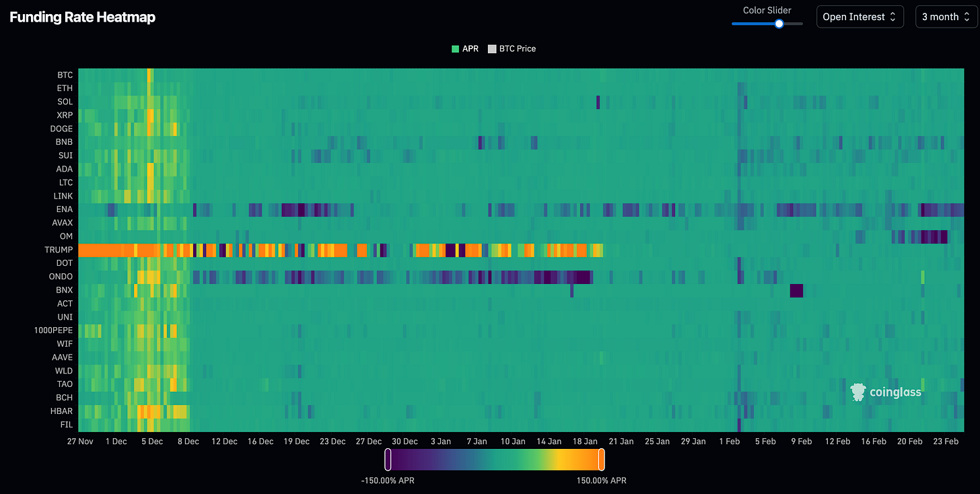This screenshot has height=494, width=980.
Task: Click the BNB row label
Action: point(64,142)
